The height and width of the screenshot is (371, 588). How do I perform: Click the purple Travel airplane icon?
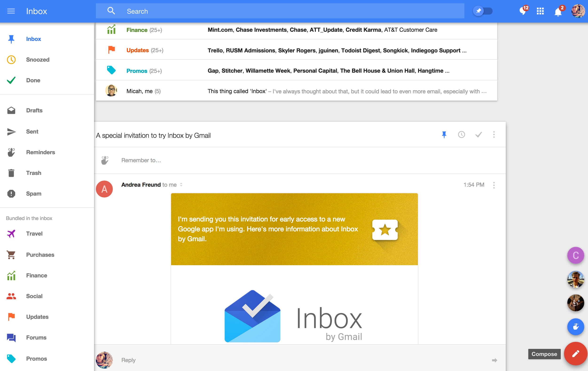click(11, 234)
